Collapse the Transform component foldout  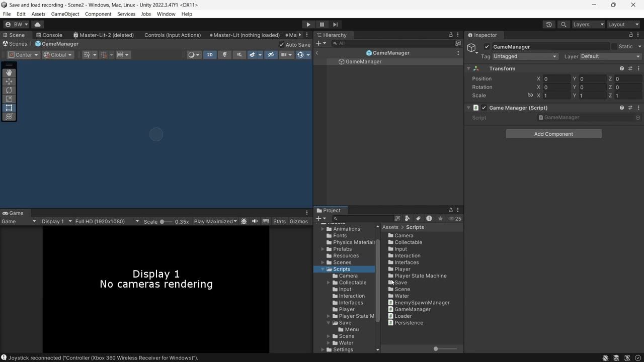coord(468,68)
